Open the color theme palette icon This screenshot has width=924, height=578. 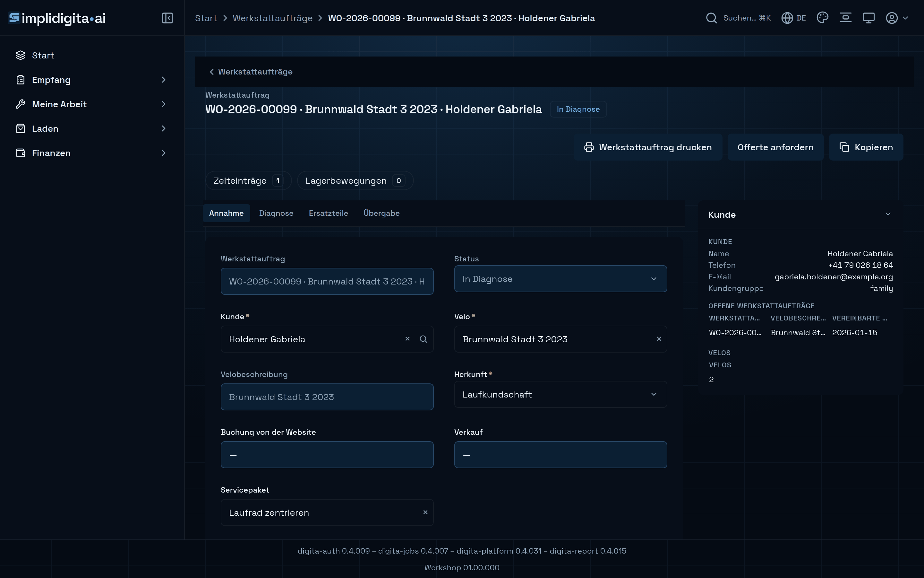(x=822, y=18)
